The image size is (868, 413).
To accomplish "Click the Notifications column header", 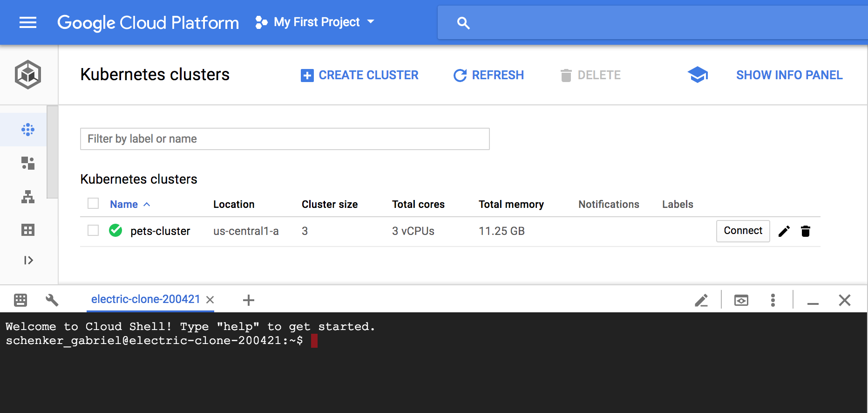I will [x=609, y=204].
